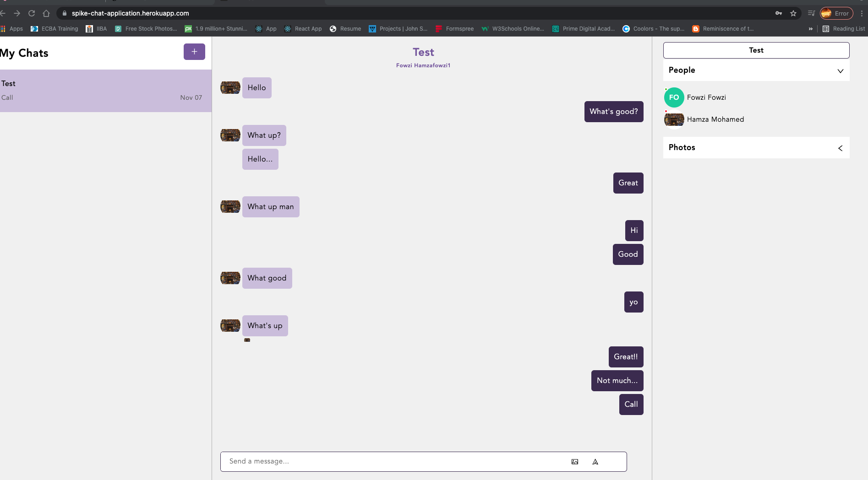Open the Apps bookmark shortcut
Image resolution: width=868 pixels, height=480 pixels.
[x=12, y=29]
